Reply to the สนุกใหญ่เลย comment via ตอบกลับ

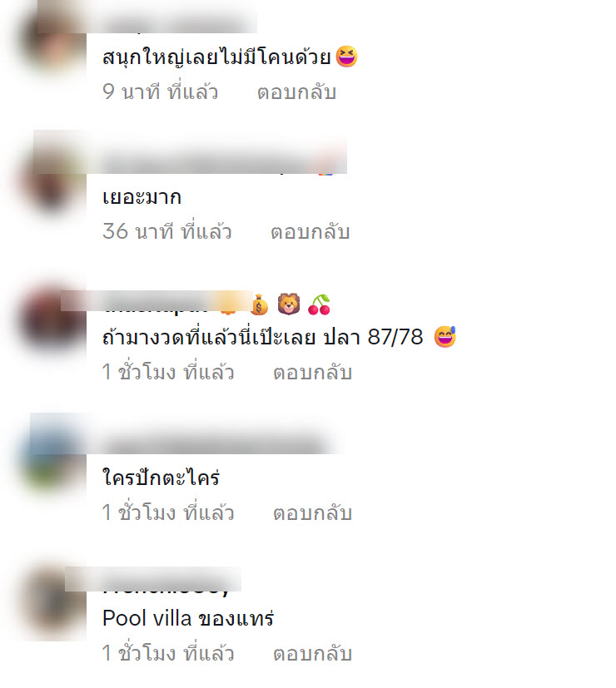(297, 92)
